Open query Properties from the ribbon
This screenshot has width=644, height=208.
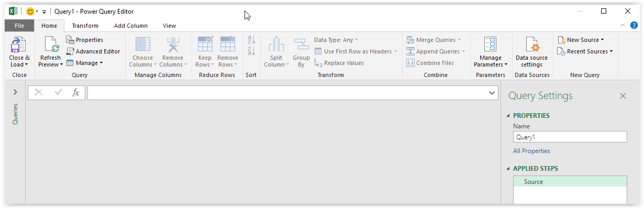click(x=85, y=40)
